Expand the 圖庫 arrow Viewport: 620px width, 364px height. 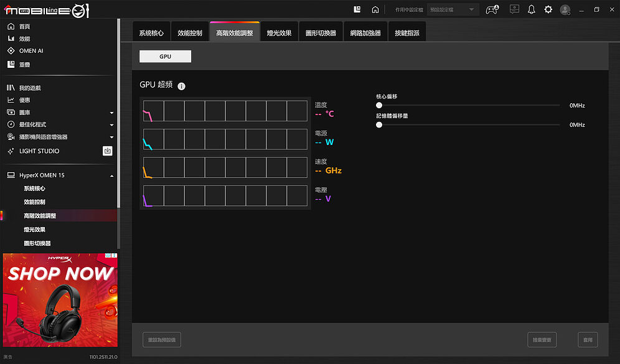point(111,113)
